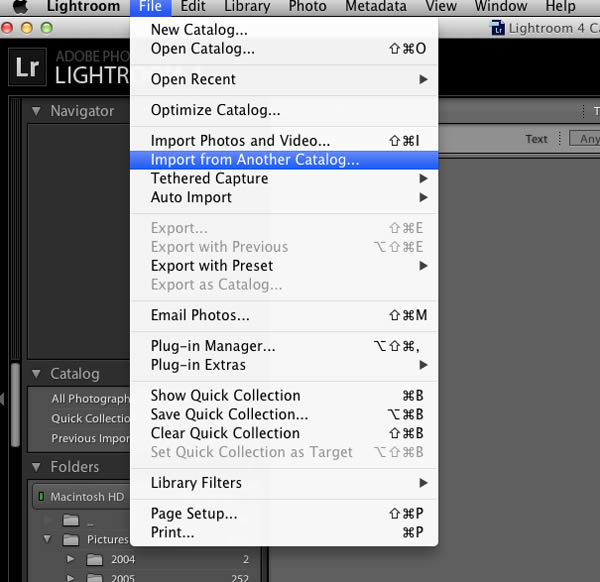Viewport: 600px width, 582px height.
Task: Open the Photo menu
Action: coord(307,7)
